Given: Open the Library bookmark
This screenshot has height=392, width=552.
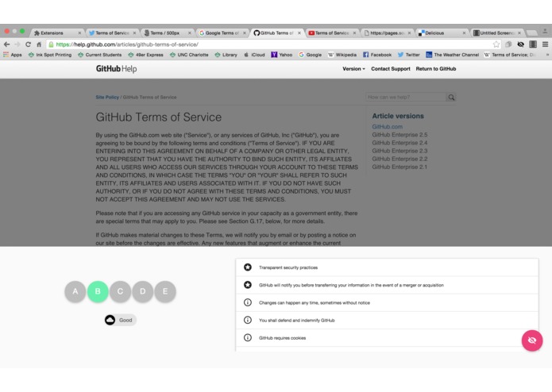Looking at the screenshot, I should (x=226, y=55).
